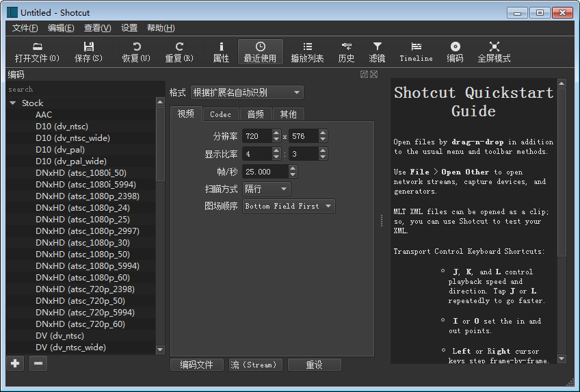Collapse the Stock presets tree
Screen dimensions: 580x392
[x=13, y=103]
